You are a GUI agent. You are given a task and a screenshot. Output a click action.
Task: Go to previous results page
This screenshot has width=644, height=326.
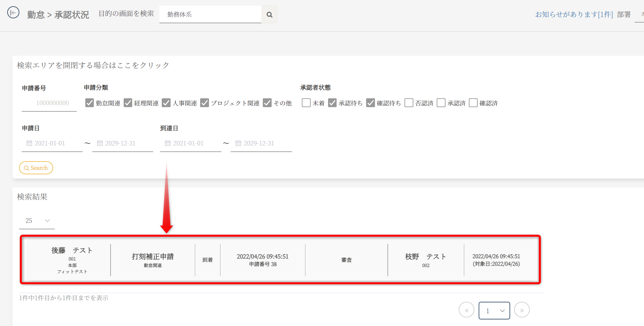coord(466,310)
